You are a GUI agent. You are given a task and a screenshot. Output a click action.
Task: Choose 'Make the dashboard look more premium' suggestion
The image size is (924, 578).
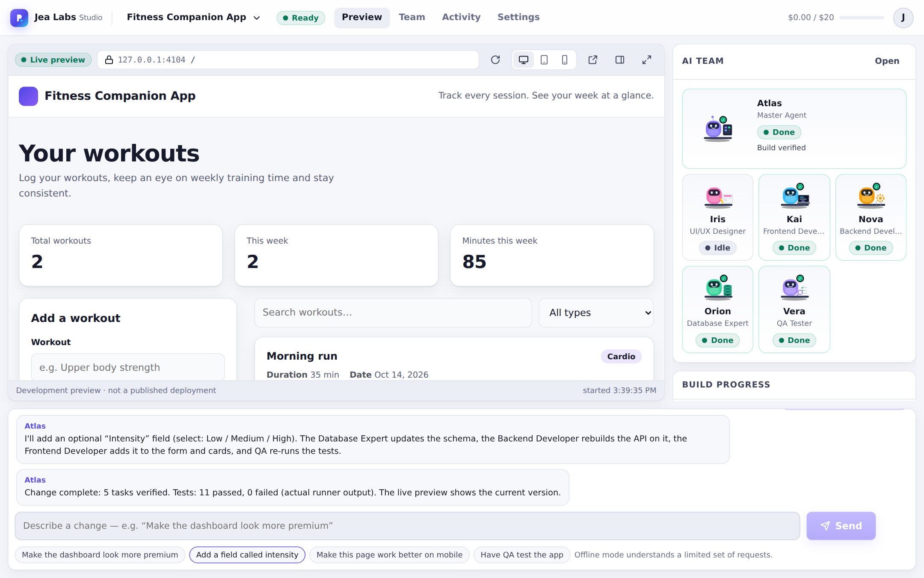point(100,555)
